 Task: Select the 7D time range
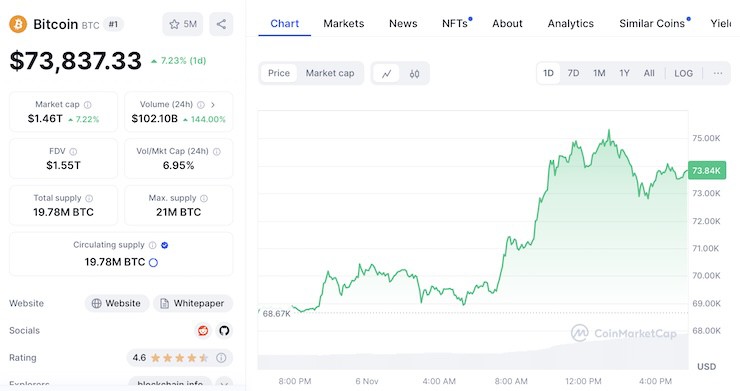(573, 73)
